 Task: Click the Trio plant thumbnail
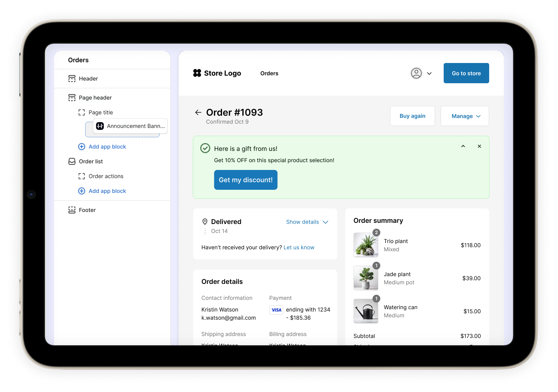366,245
